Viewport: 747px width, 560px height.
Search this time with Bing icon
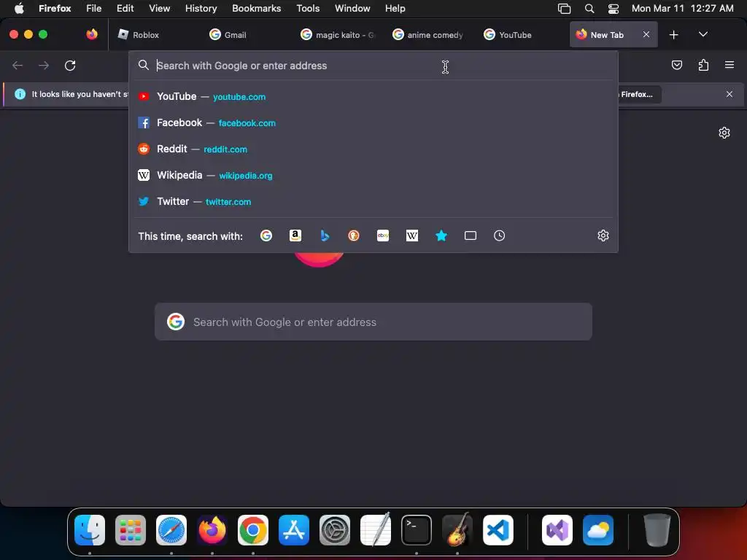[325, 236]
